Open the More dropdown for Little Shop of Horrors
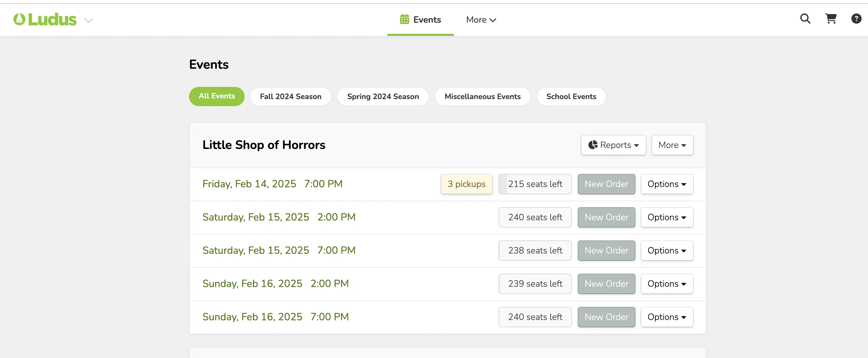Image resolution: width=868 pixels, height=358 pixels. pyautogui.click(x=672, y=145)
